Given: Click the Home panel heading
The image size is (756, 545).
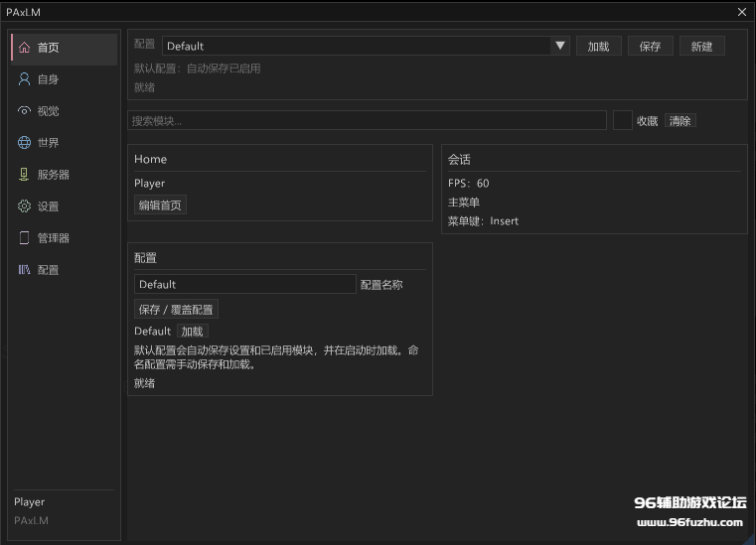Looking at the screenshot, I should pyautogui.click(x=150, y=160).
